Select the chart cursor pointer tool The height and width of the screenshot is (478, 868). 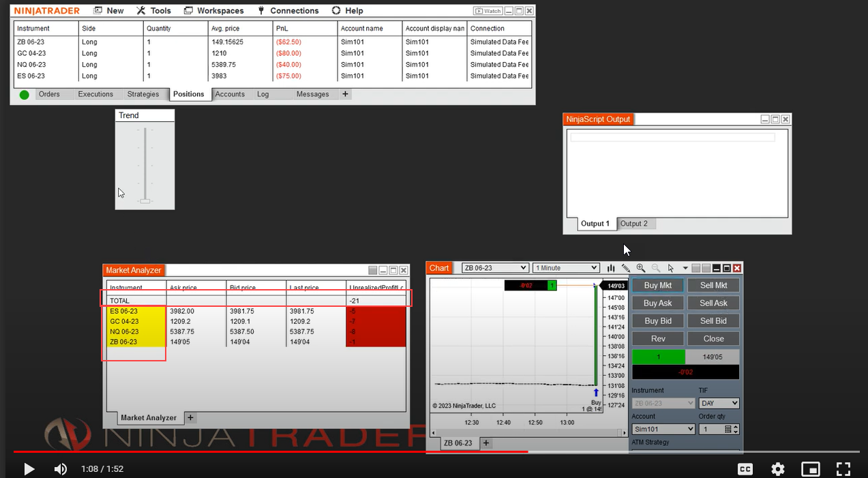(671, 268)
